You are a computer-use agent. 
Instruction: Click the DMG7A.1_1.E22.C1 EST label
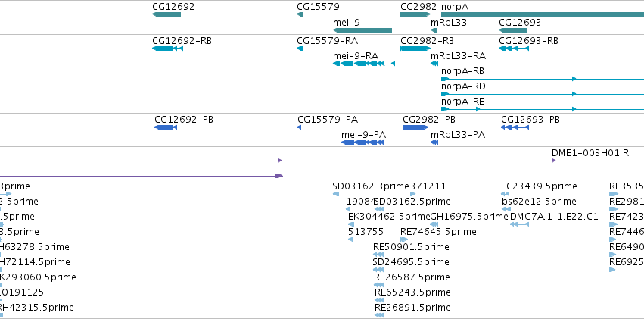coord(554,217)
